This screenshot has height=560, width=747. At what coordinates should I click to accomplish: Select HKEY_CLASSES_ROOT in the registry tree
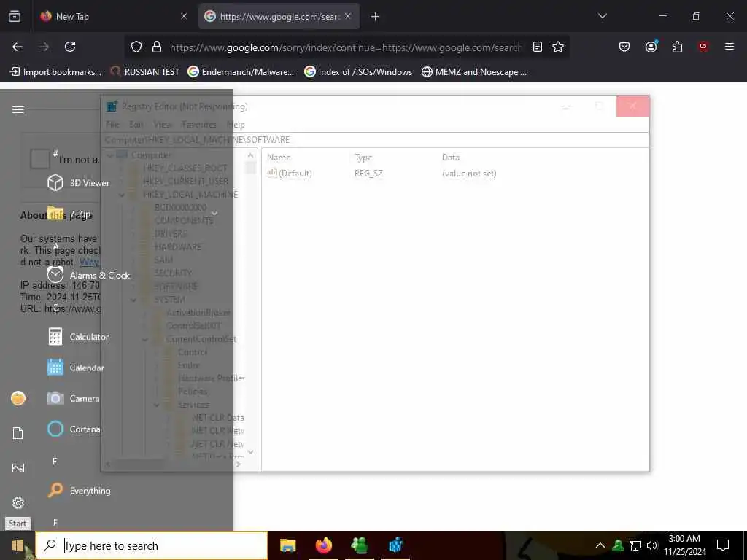(x=185, y=168)
